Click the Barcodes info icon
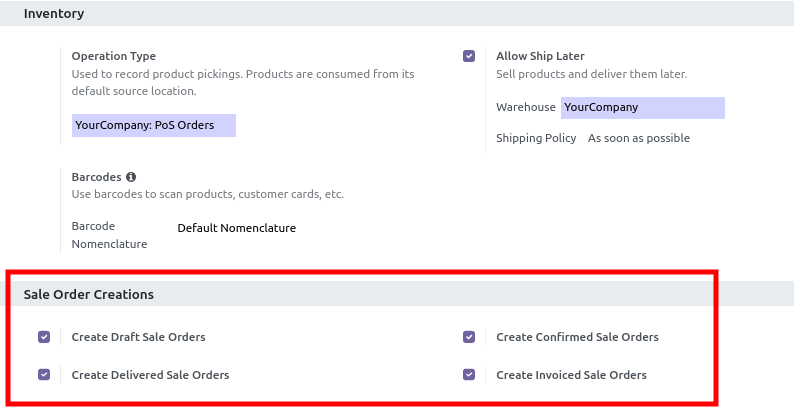This screenshot has height=414, width=794. 131,177
